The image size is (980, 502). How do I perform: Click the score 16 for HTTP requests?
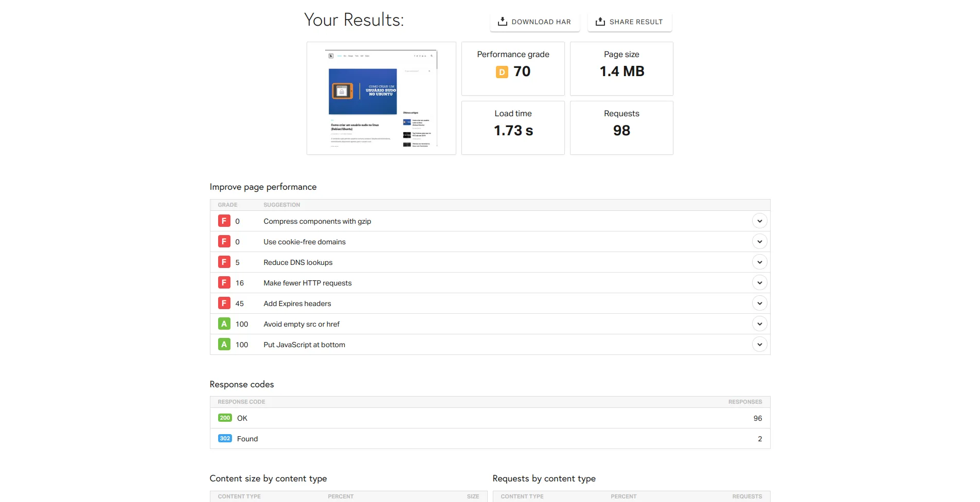(x=240, y=283)
